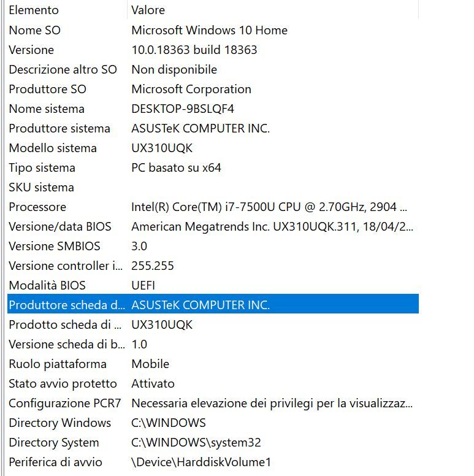
Task: Select the Prodotto scheda di row label
Action: [65, 325]
